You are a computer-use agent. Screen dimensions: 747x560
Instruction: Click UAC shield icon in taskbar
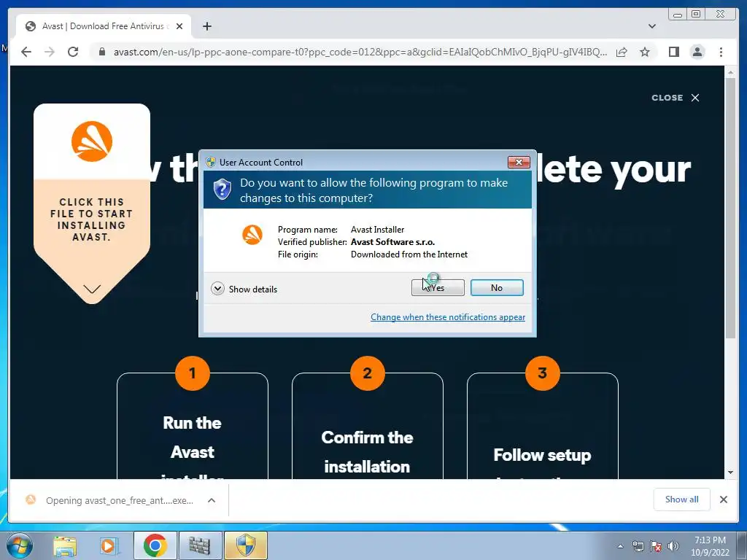(245, 545)
